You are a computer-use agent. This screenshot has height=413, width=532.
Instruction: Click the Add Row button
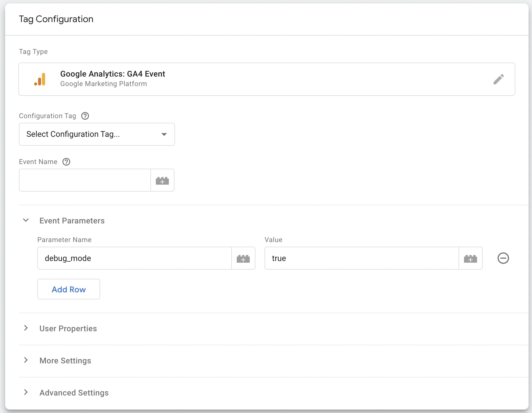(x=69, y=289)
